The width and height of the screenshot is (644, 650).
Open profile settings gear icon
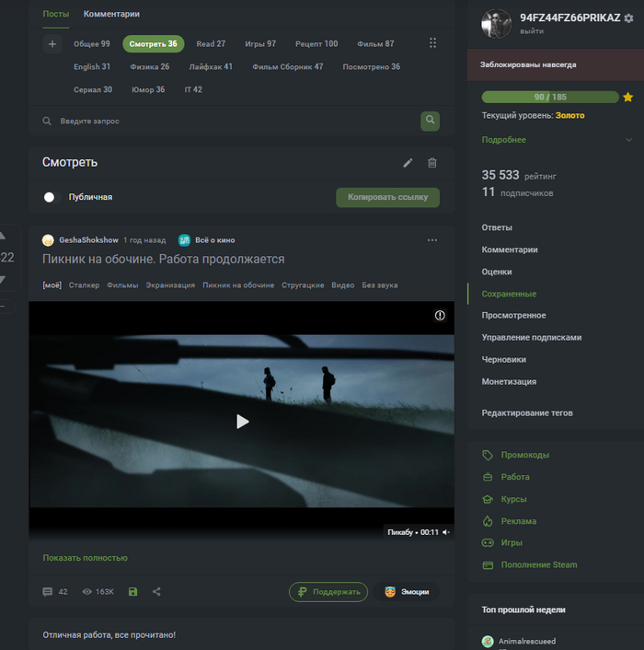[x=628, y=18]
